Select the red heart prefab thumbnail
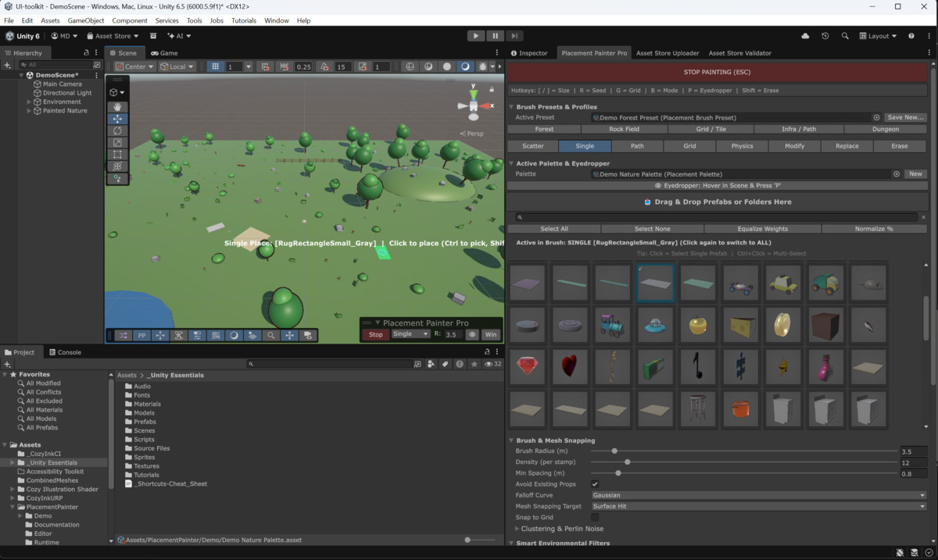This screenshot has width=938, height=560. 571,366
